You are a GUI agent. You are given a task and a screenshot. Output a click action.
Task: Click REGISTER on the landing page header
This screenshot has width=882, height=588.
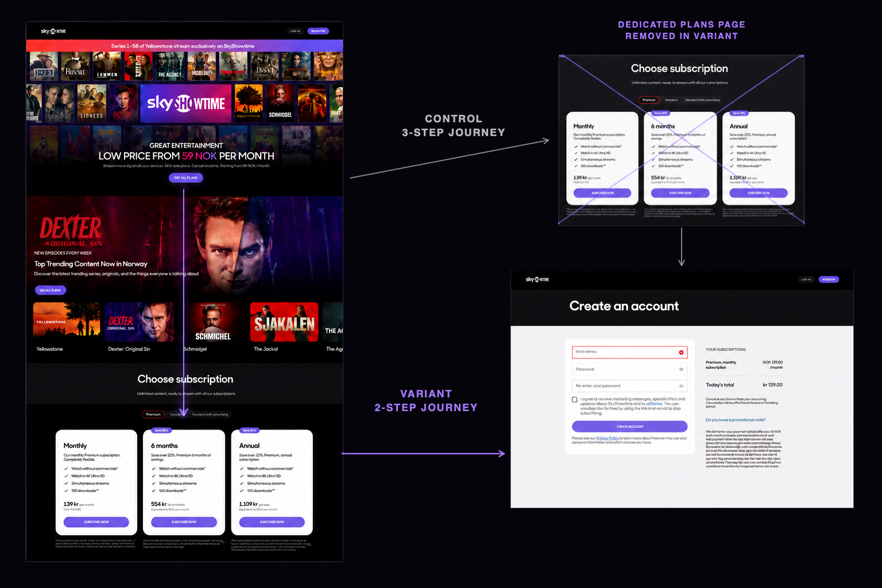coord(318,31)
